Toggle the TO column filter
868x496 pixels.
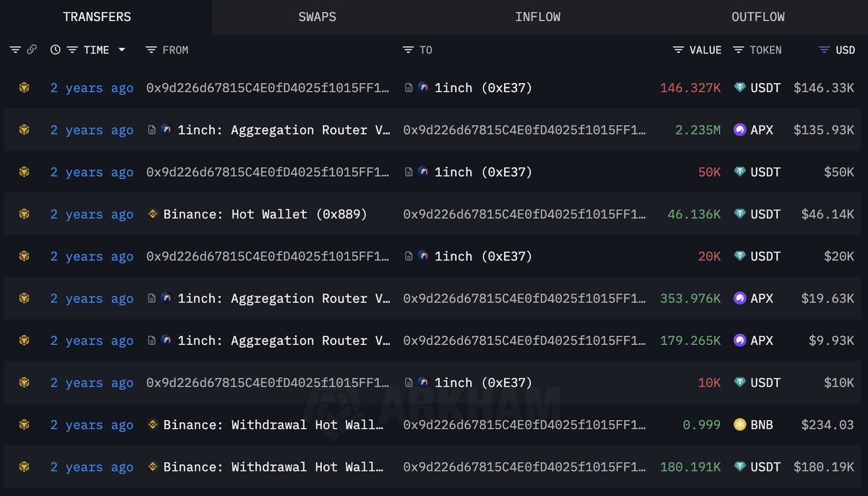coord(408,50)
